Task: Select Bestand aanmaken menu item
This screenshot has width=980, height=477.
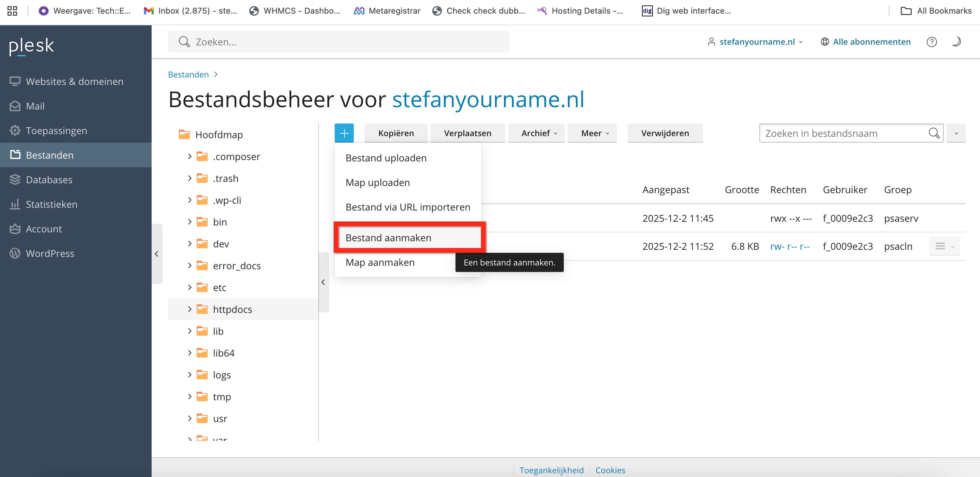Action: (x=389, y=237)
